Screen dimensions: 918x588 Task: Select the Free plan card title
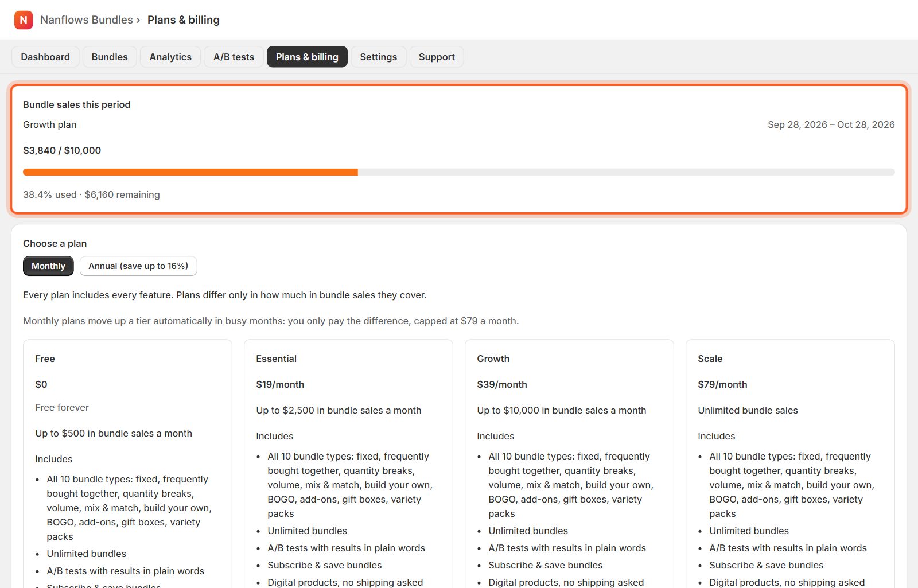tap(45, 359)
